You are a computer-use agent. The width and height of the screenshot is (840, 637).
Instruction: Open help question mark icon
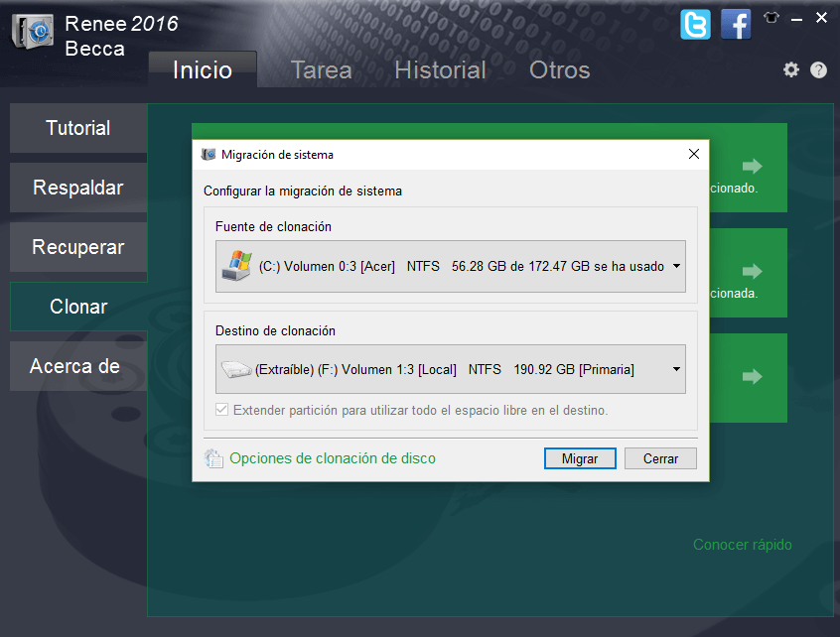click(818, 69)
